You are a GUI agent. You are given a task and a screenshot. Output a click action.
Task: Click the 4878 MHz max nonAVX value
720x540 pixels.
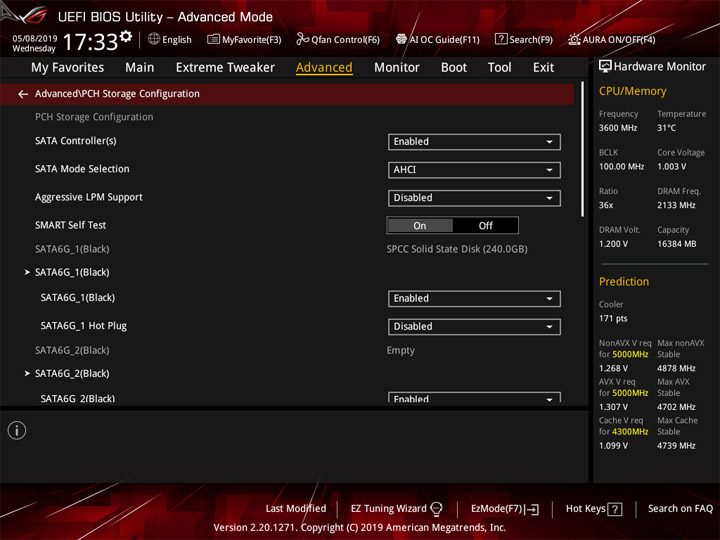[x=676, y=368]
